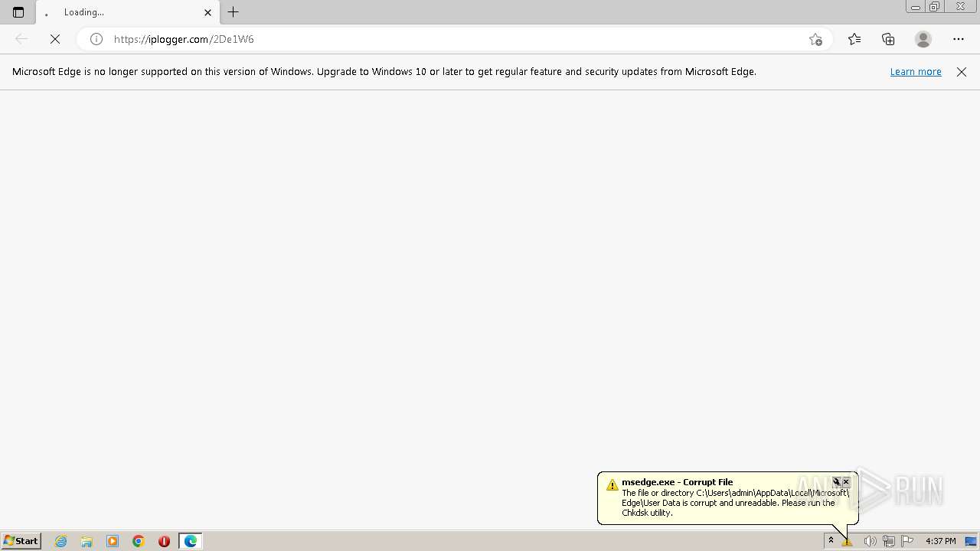Show desktop button in taskbar corner
This screenshot has height=551, width=980.
click(x=971, y=541)
